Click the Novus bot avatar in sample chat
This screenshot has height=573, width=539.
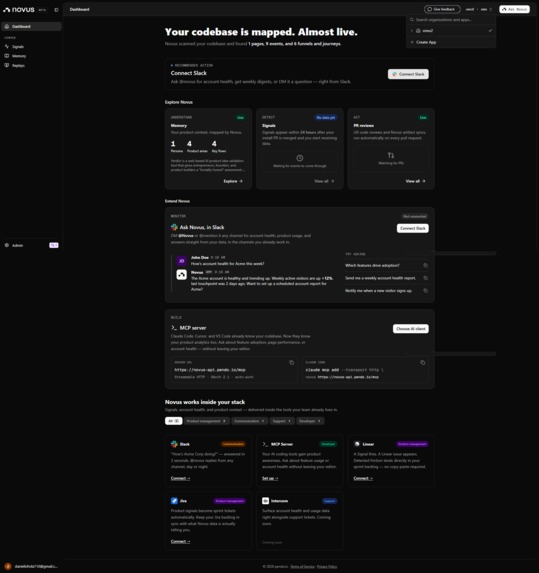[182, 274]
